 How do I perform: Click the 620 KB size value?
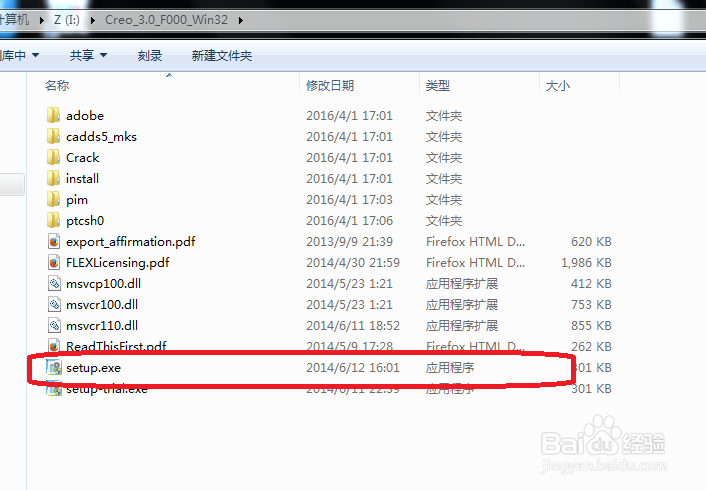pos(591,242)
